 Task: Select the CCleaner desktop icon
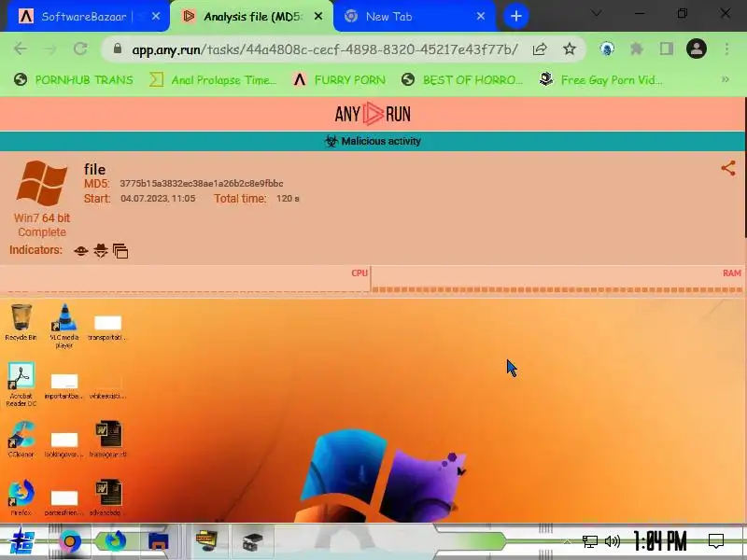coord(21,440)
